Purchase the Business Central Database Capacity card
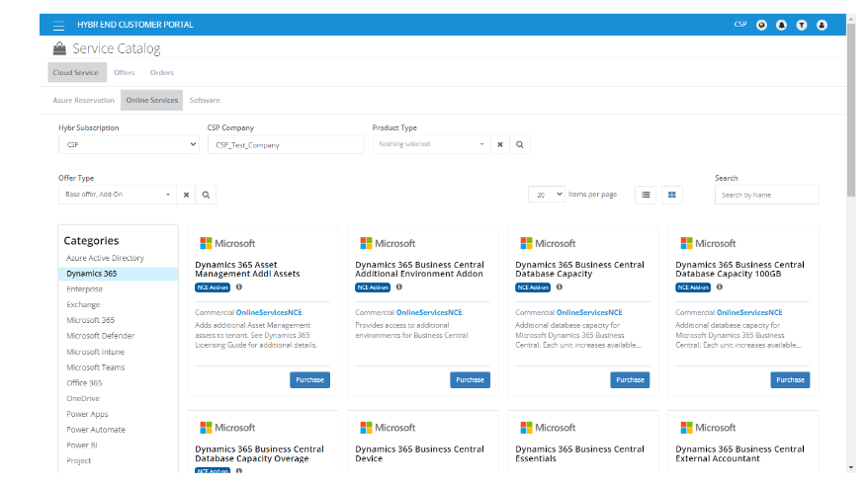The width and height of the screenshot is (868, 488). (x=630, y=380)
